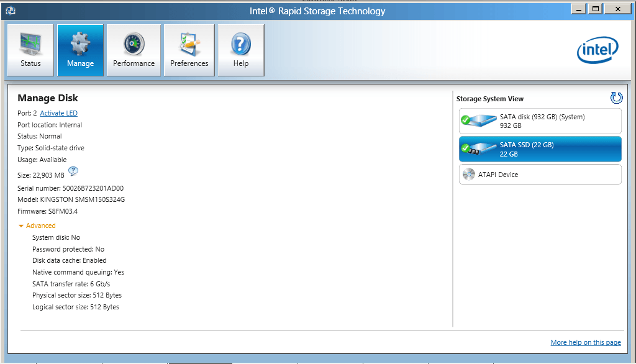The height and width of the screenshot is (364, 636).
Task: Click the application icon in title bar
Action: [11, 11]
